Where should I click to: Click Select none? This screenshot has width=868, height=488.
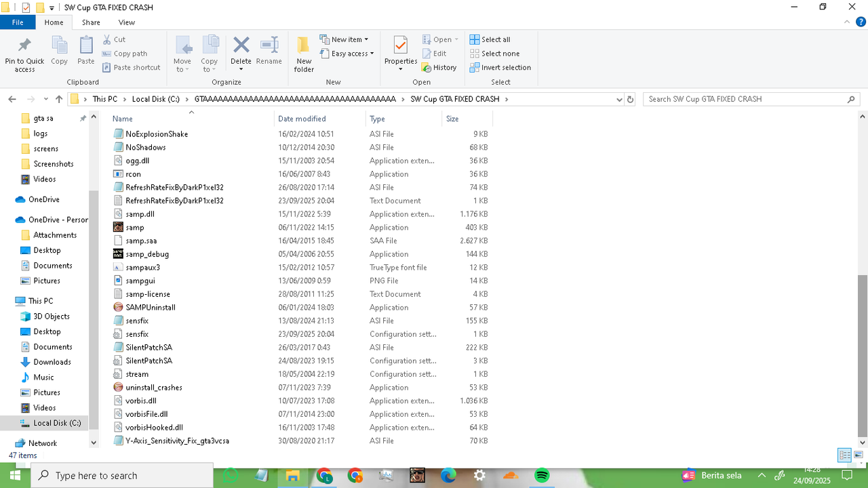[x=494, y=54]
